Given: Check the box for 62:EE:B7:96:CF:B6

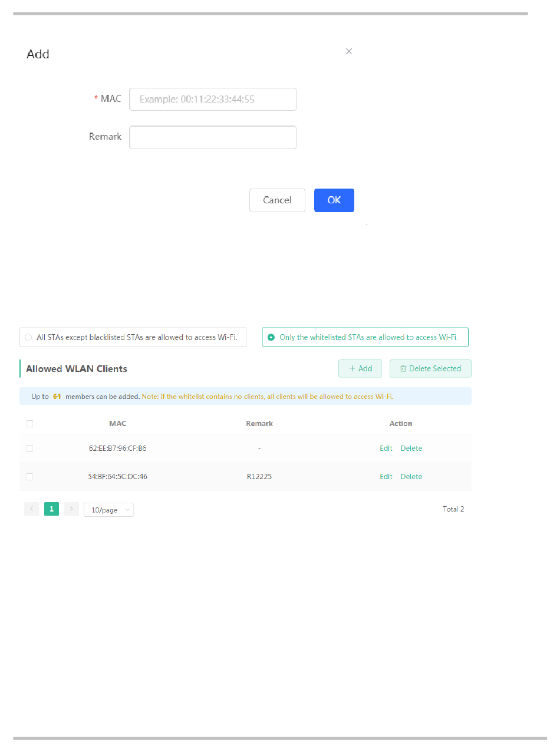Looking at the screenshot, I should coord(30,448).
